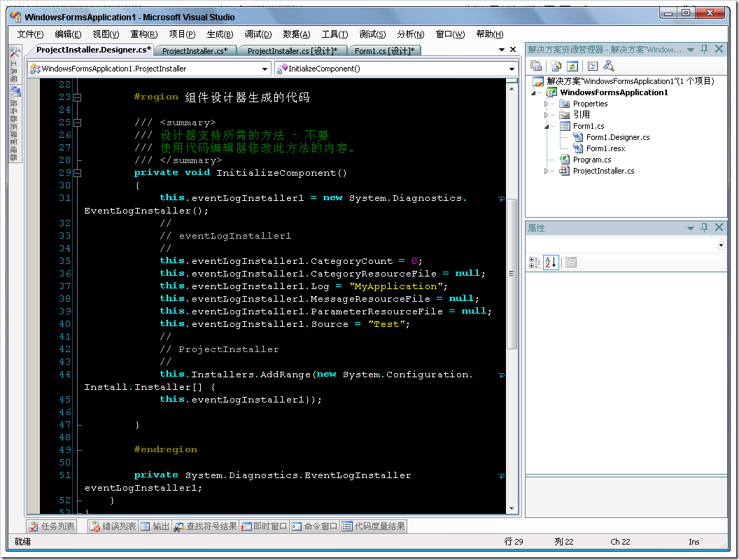Screen dimensions: 739x560
Task: Open the 代码度量结果 tab
Action: [373, 526]
